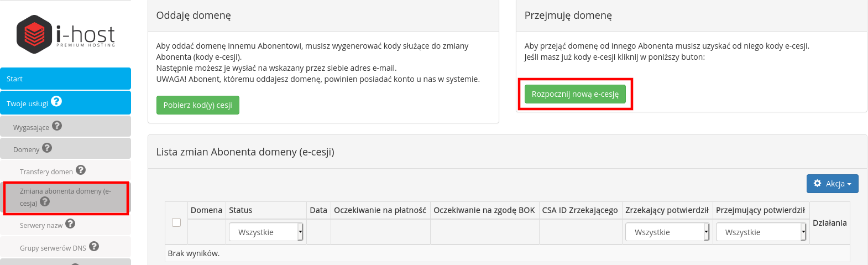
Task: Sort table by Data column header
Action: point(318,210)
